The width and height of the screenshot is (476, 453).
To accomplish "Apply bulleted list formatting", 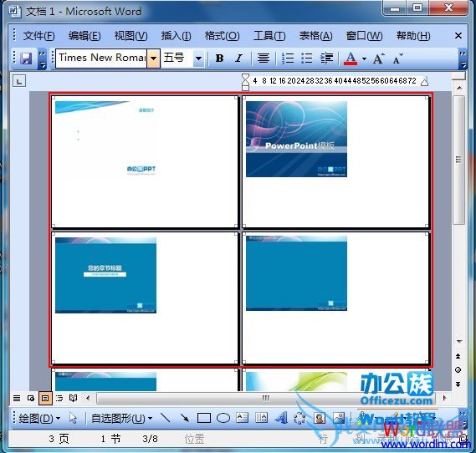I will (x=307, y=58).
